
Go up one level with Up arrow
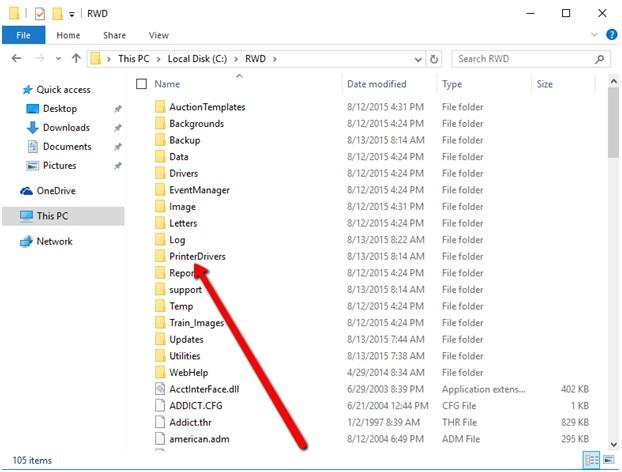pos(76,59)
